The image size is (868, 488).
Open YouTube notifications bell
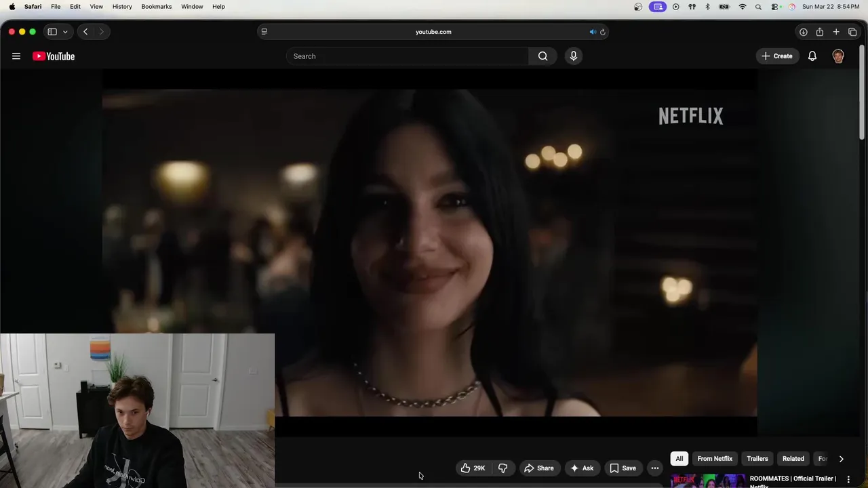tap(812, 56)
